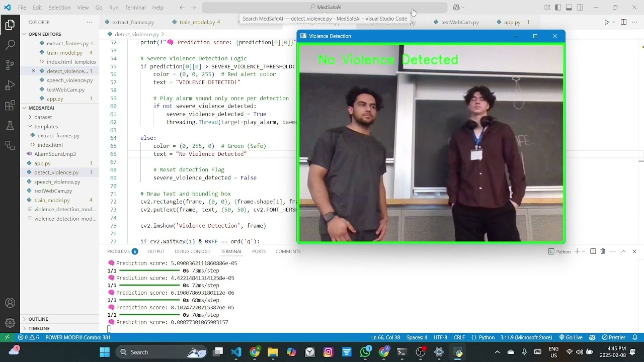Click Ln 66, Col 38 in status bar

(x=386, y=337)
